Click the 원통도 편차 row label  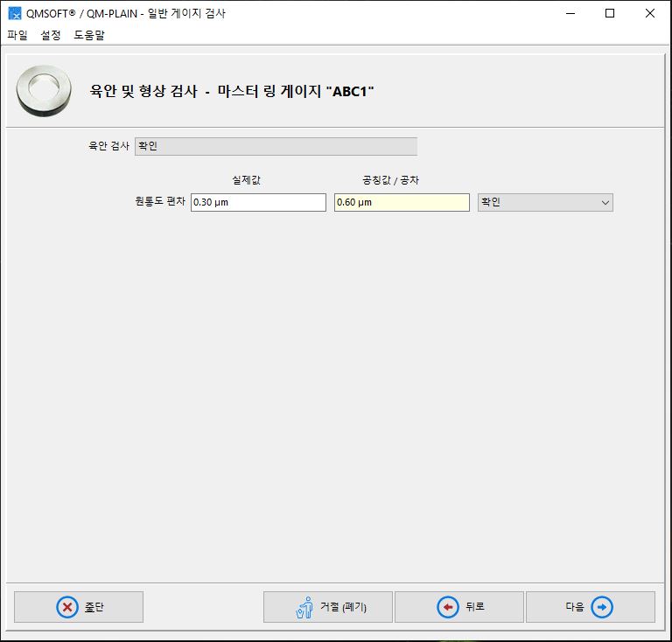[160, 201]
